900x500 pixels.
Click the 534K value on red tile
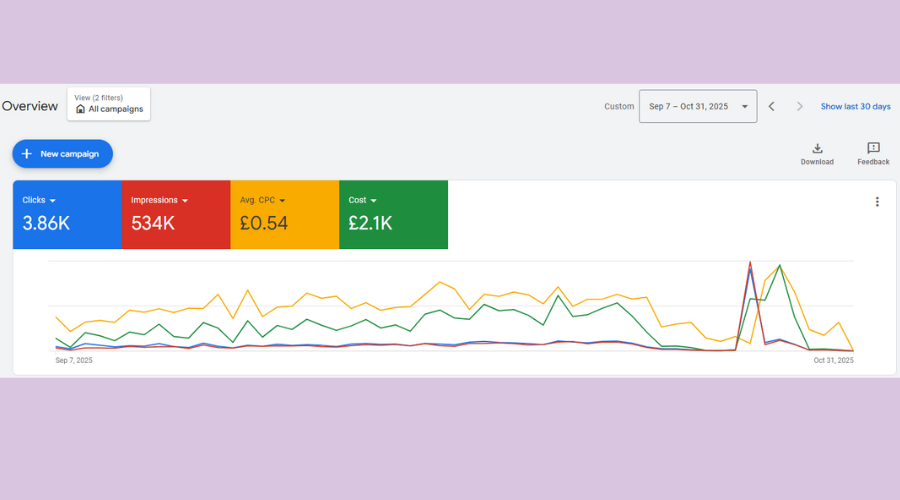(x=153, y=224)
